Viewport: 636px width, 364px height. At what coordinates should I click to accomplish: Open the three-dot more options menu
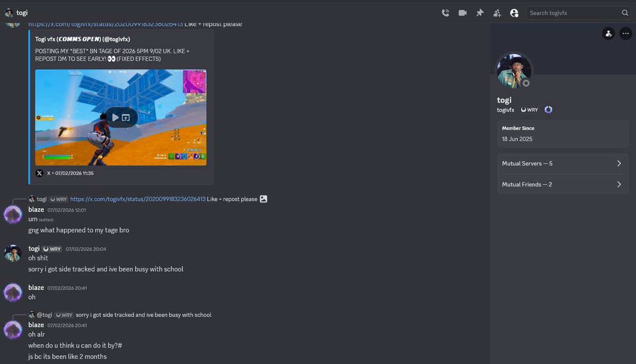[x=626, y=33]
